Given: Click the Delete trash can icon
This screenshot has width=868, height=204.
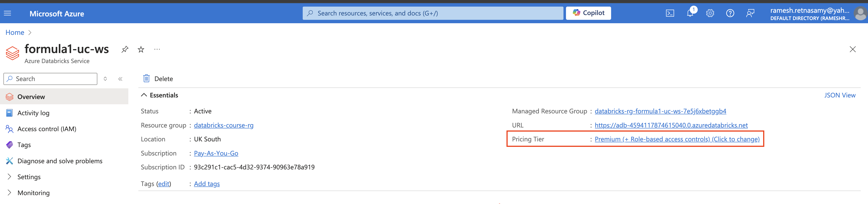Looking at the screenshot, I should (146, 79).
